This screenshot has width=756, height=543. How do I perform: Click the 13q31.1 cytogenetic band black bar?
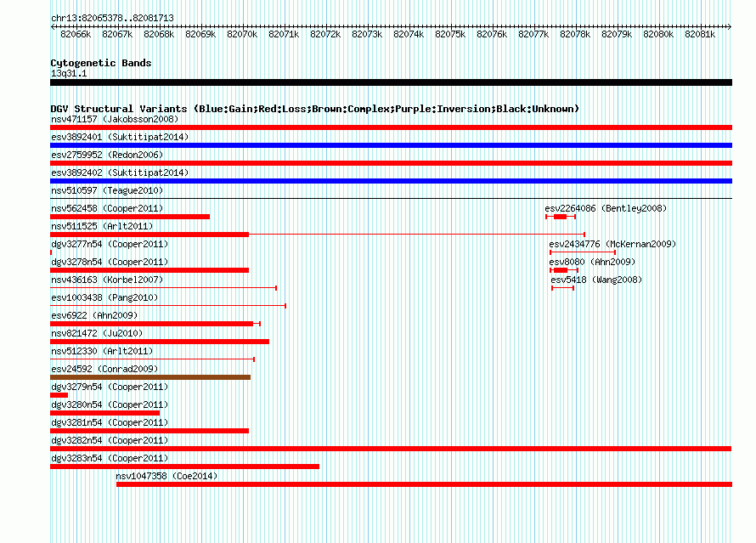pos(391,82)
